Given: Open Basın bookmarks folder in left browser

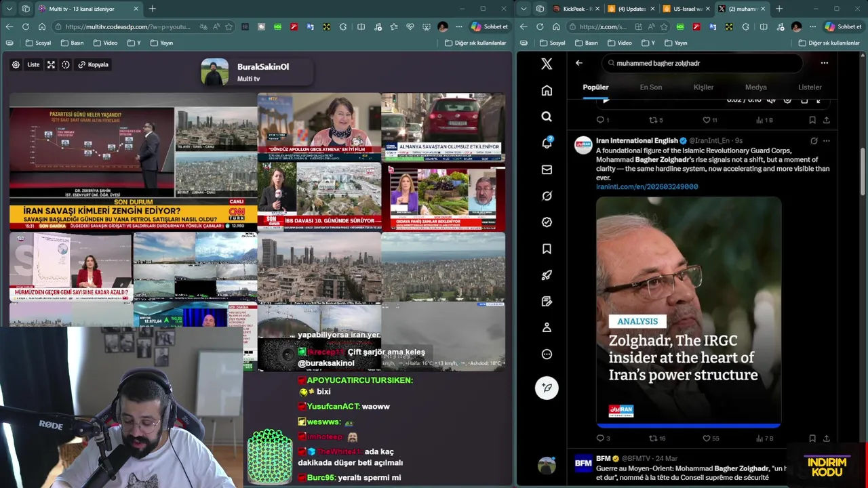Looking at the screenshot, I should tap(73, 43).
